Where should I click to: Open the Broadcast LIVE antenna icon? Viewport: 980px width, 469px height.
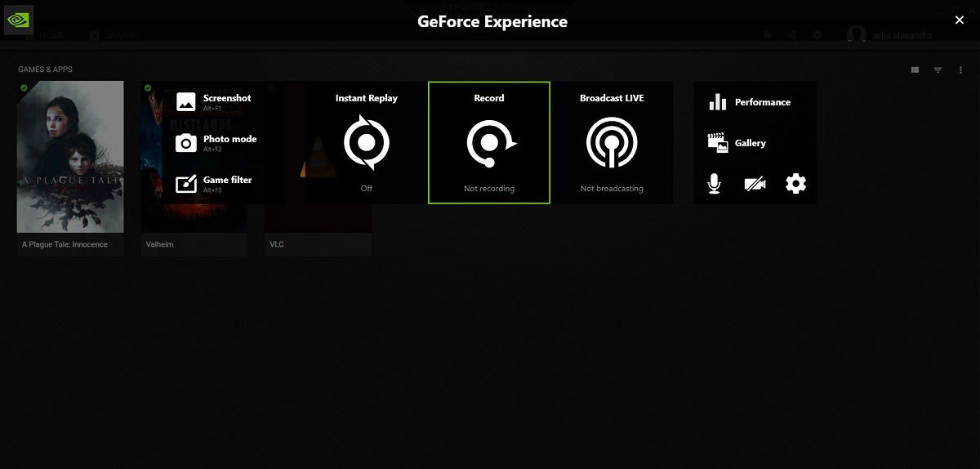(x=612, y=143)
